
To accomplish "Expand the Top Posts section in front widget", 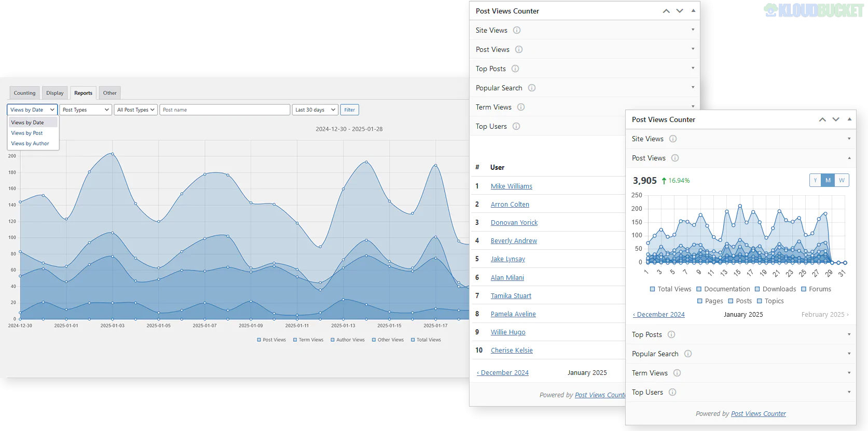I will pyautogui.click(x=849, y=334).
